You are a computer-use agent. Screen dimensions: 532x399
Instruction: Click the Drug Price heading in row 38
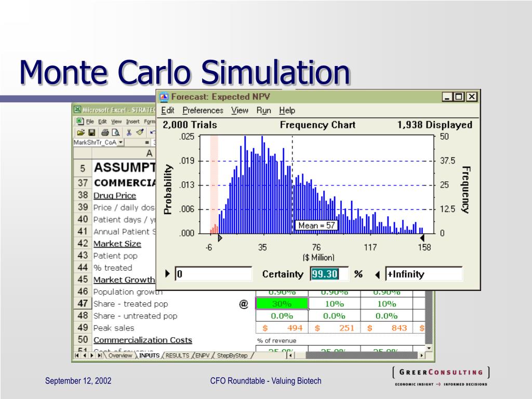[115, 195]
